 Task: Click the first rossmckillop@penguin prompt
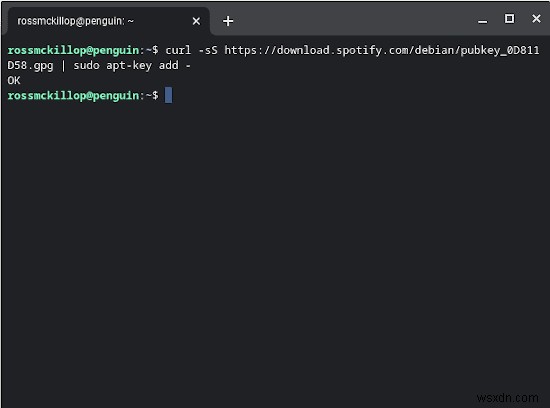coord(83,51)
